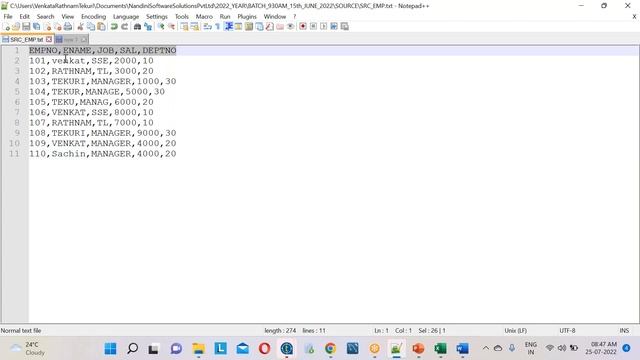Click the Save All toolbar icon
The image size is (640, 360).
point(36,27)
